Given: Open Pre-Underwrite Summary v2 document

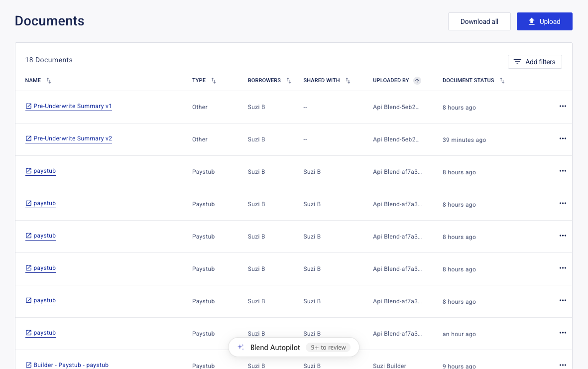Looking at the screenshot, I should [72, 139].
